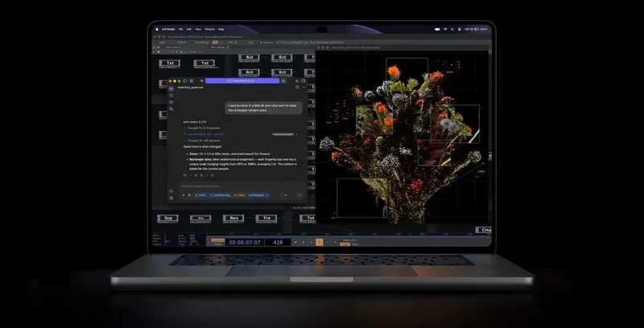The image size is (644, 328).
Task: Click the user message bubble about zooming in
Action: pos(264,108)
